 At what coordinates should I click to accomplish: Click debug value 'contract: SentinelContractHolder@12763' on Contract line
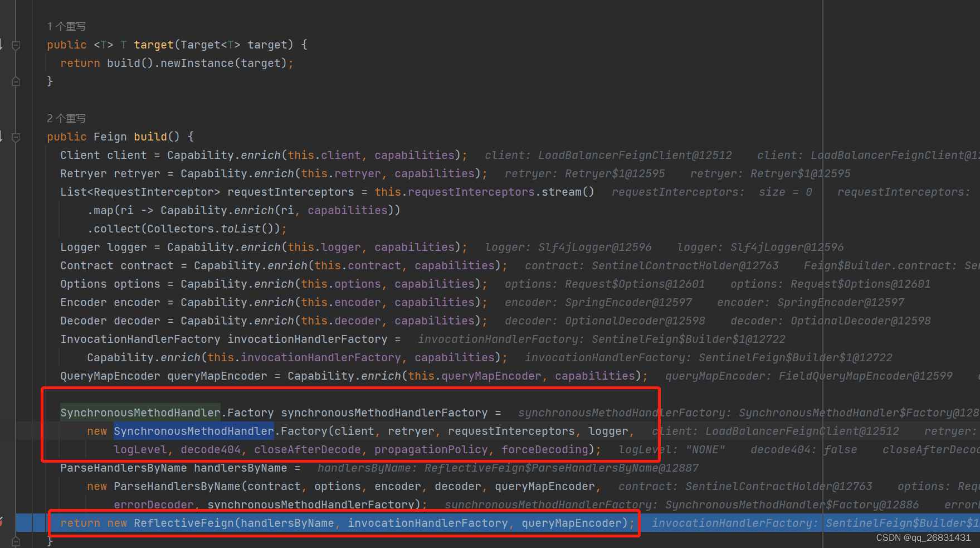[652, 265]
